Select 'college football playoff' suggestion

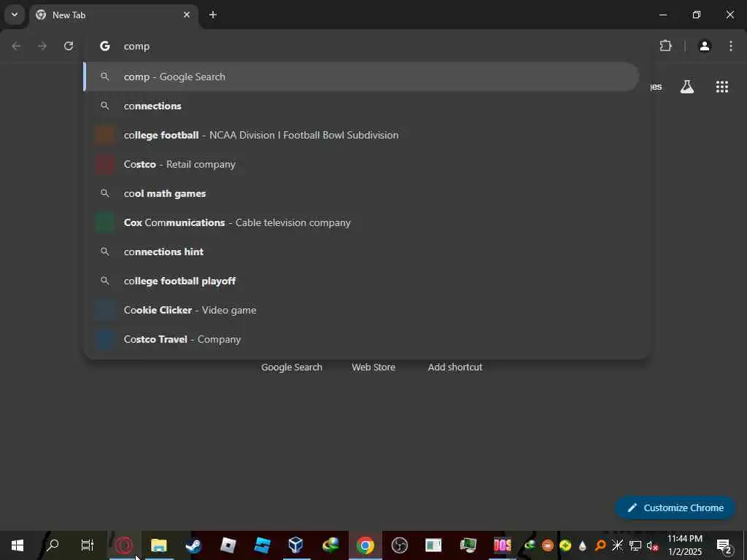click(x=362, y=281)
